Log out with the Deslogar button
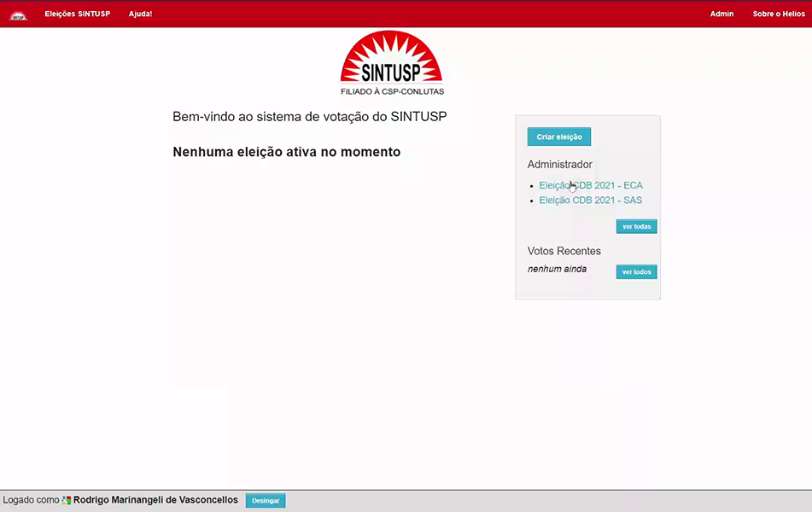Image resolution: width=812 pixels, height=512 pixels. click(266, 501)
